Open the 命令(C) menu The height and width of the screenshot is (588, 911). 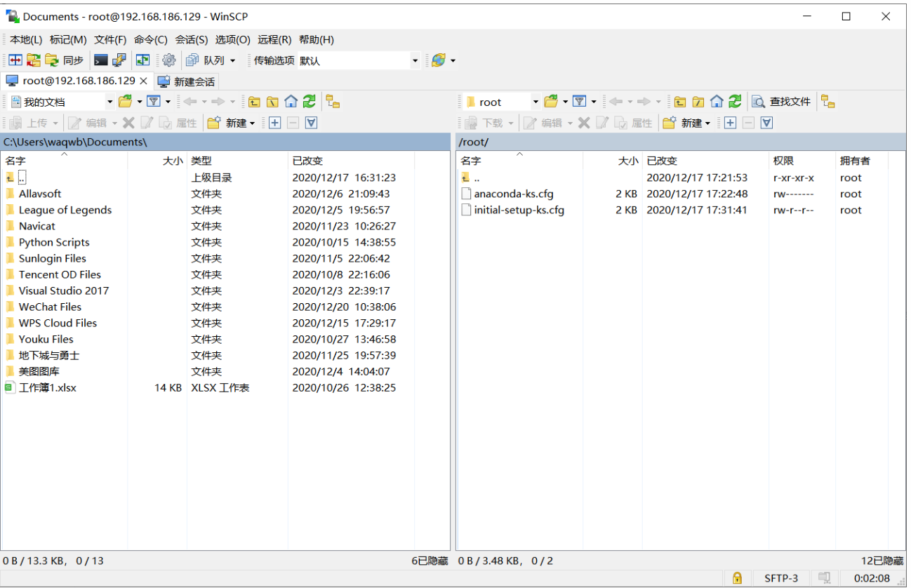[151, 40]
